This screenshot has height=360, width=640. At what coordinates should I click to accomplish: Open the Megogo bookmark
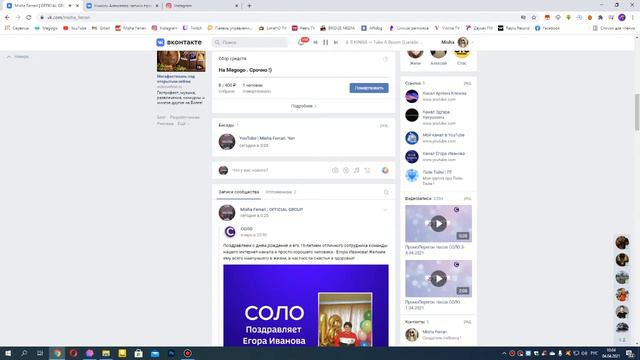point(46,28)
